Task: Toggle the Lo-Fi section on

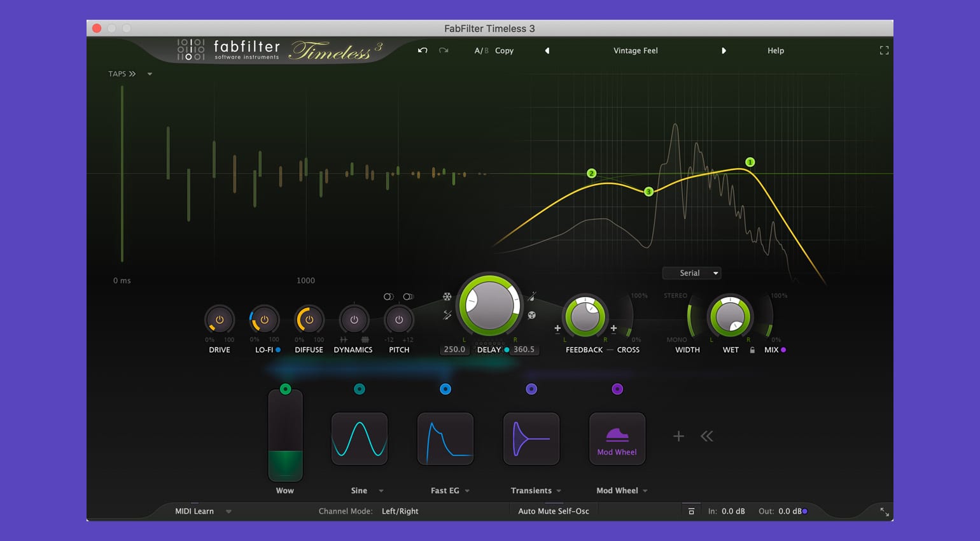Action: click(263, 320)
